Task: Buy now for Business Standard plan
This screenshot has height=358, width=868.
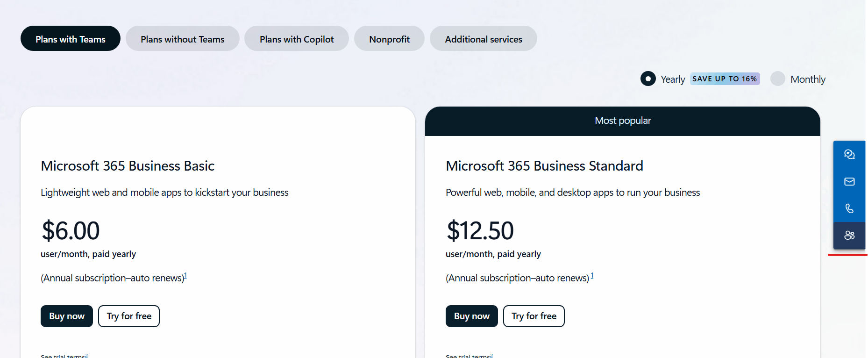Action: 472,316
